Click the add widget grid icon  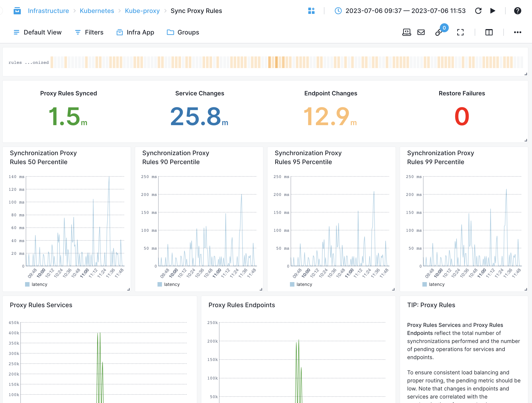(x=311, y=11)
